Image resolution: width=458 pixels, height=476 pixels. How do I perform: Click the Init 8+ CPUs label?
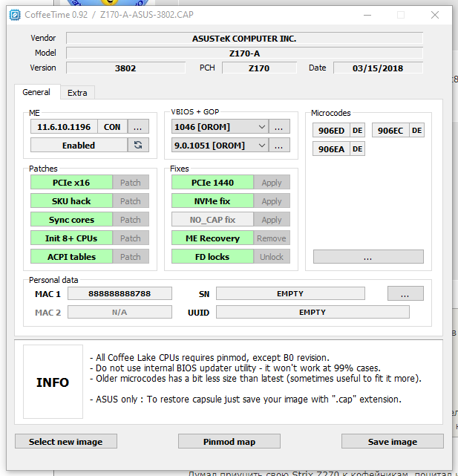pos(71,238)
